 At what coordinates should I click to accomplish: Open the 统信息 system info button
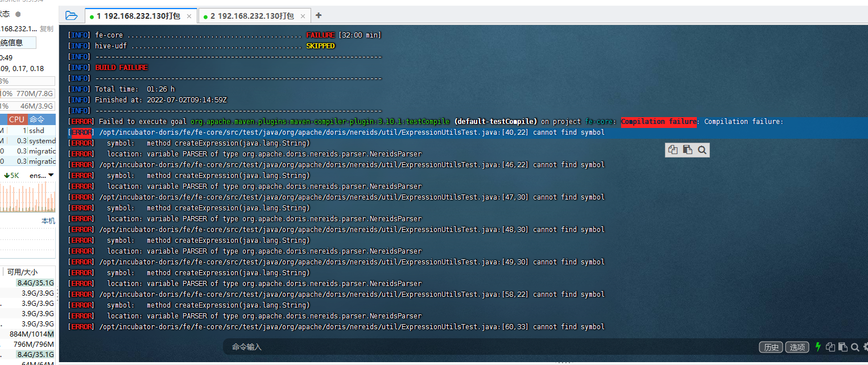(18, 43)
